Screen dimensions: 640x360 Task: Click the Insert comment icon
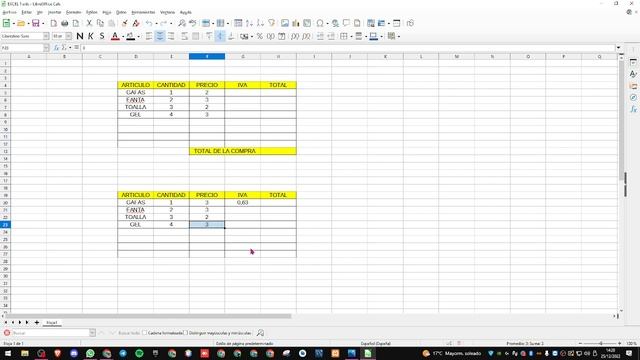click(346, 23)
